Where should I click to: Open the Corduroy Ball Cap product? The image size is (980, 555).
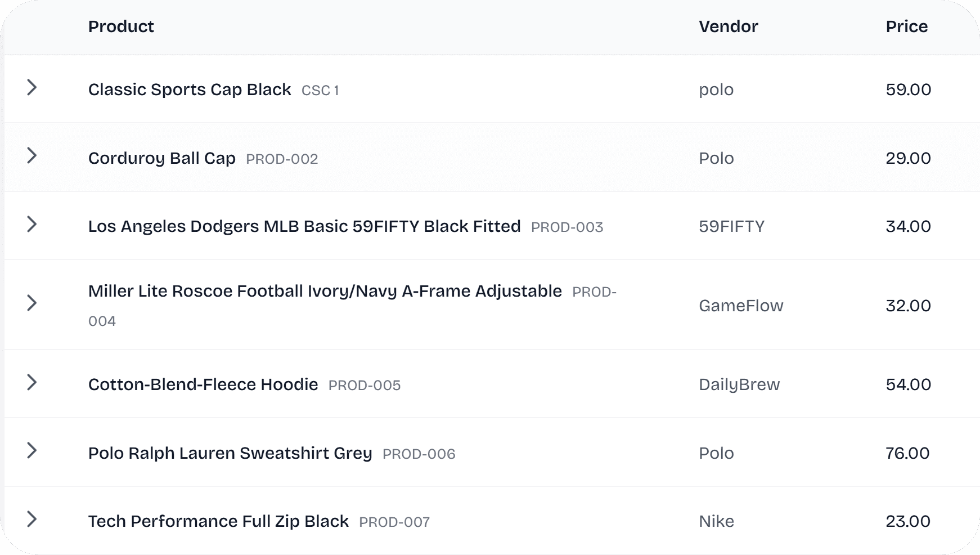coord(161,158)
